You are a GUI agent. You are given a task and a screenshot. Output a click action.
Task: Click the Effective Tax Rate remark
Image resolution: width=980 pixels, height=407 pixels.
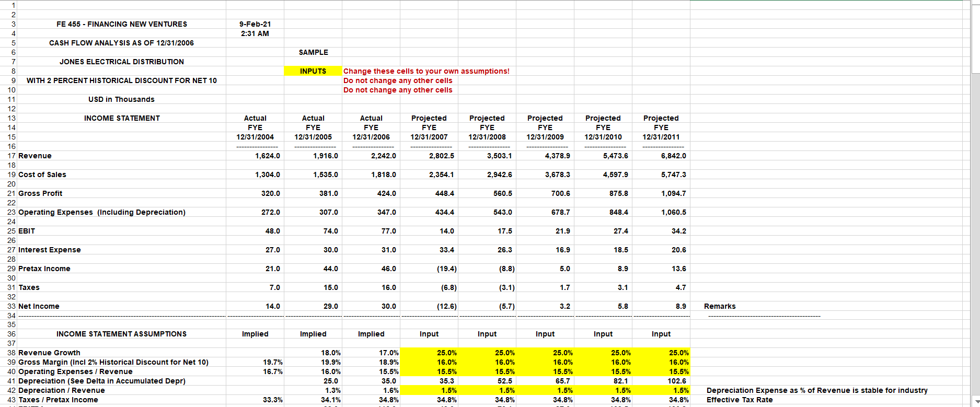pyautogui.click(x=740, y=400)
